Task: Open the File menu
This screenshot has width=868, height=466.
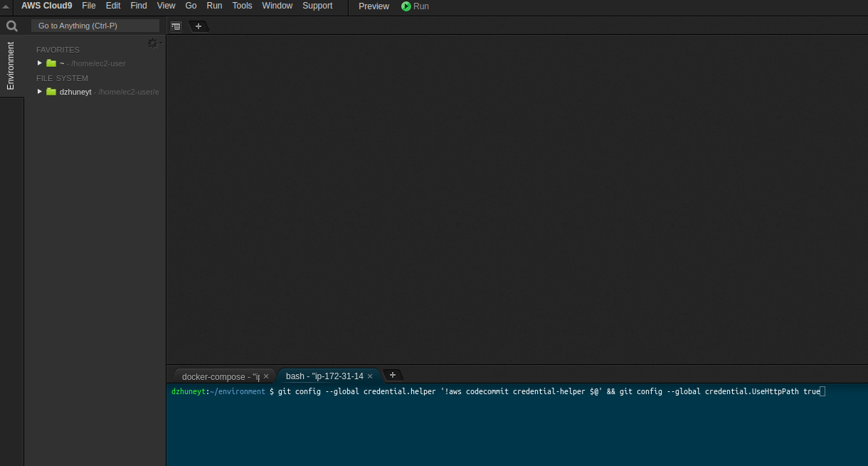Action: pos(89,6)
